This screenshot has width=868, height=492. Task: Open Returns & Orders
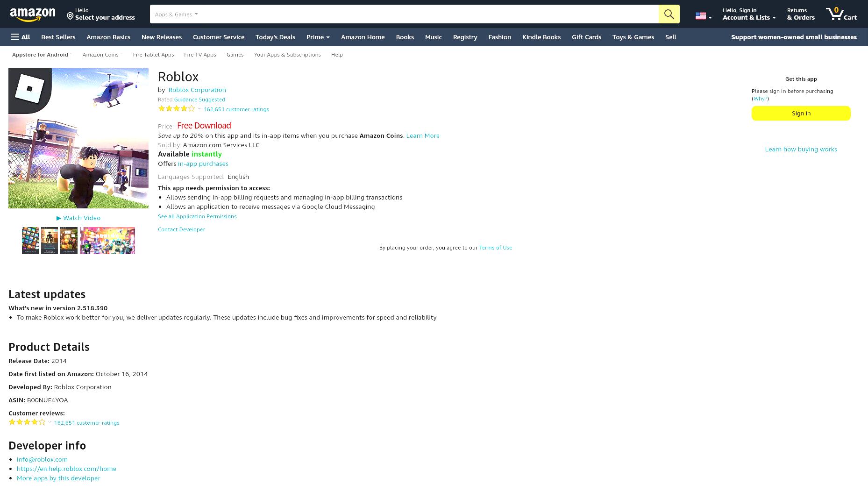[x=801, y=14]
